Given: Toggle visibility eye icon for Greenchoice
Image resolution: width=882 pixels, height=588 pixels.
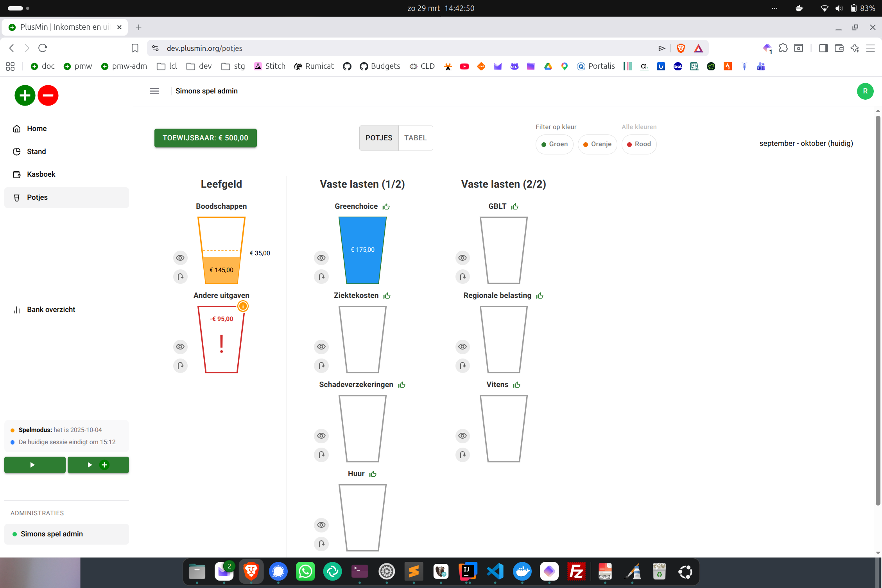Looking at the screenshot, I should pyautogui.click(x=321, y=258).
